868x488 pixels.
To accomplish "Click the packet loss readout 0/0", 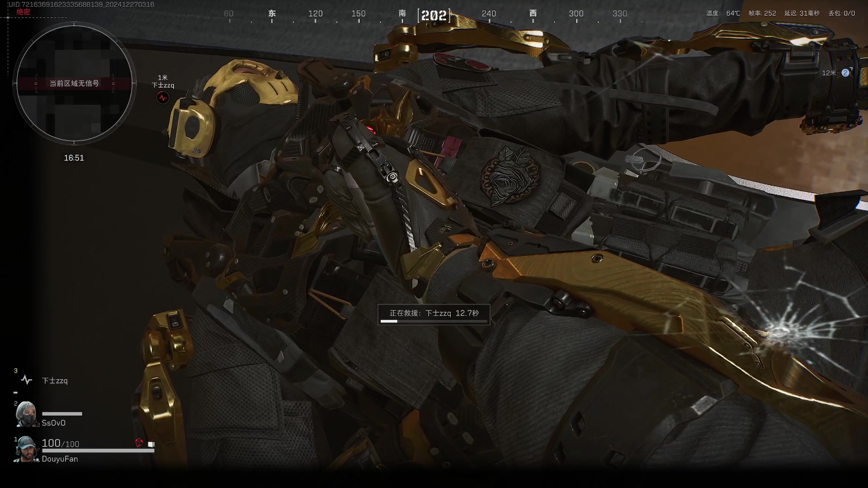I will click(x=849, y=13).
